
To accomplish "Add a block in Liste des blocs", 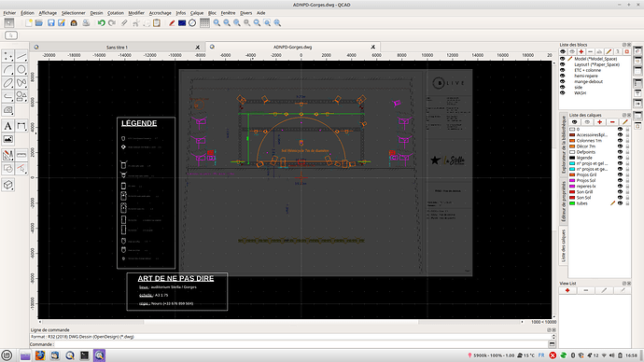I will 581,51.
